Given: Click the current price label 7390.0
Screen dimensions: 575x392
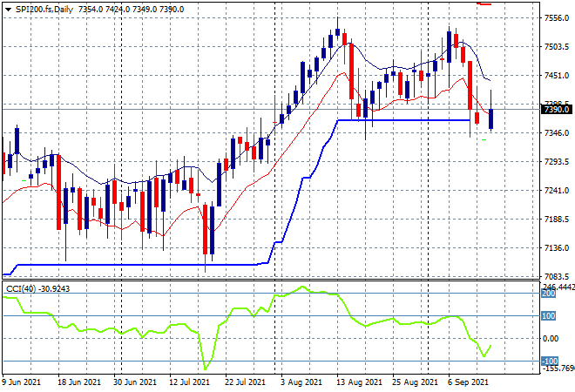Looking at the screenshot, I should [557, 109].
